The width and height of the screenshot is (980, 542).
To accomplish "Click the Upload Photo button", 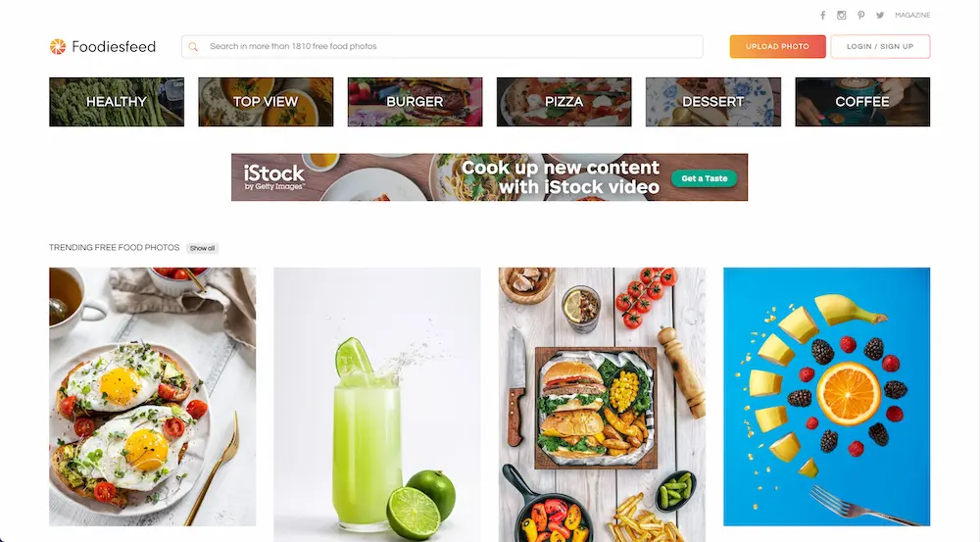I will 777,46.
